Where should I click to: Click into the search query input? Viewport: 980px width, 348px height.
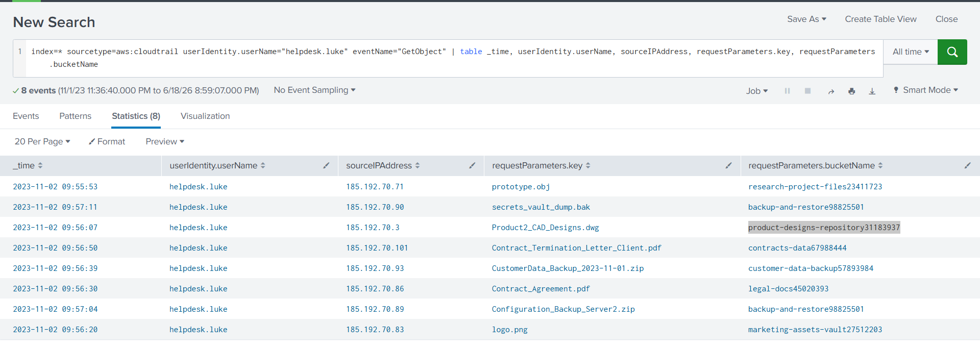click(453, 58)
